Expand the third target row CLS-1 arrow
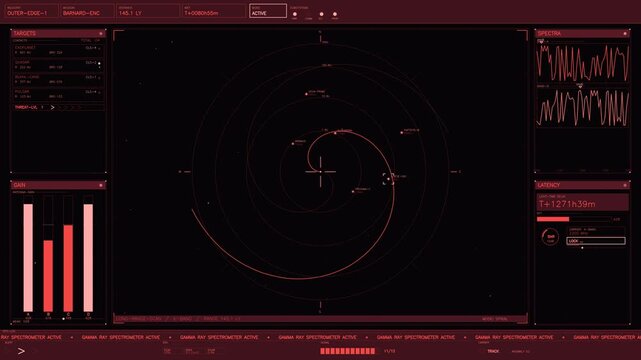641x360 pixels. pos(99,78)
